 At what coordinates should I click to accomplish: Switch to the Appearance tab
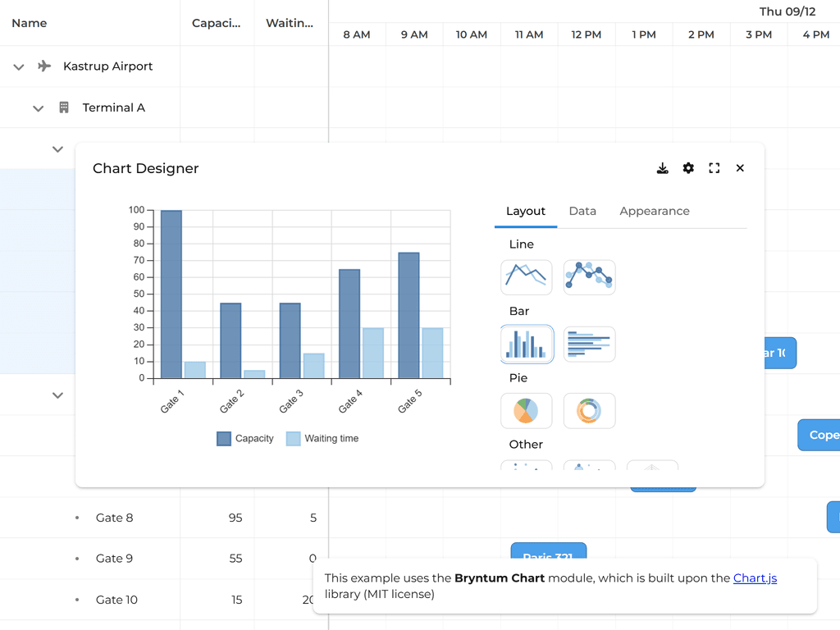coord(654,211)
